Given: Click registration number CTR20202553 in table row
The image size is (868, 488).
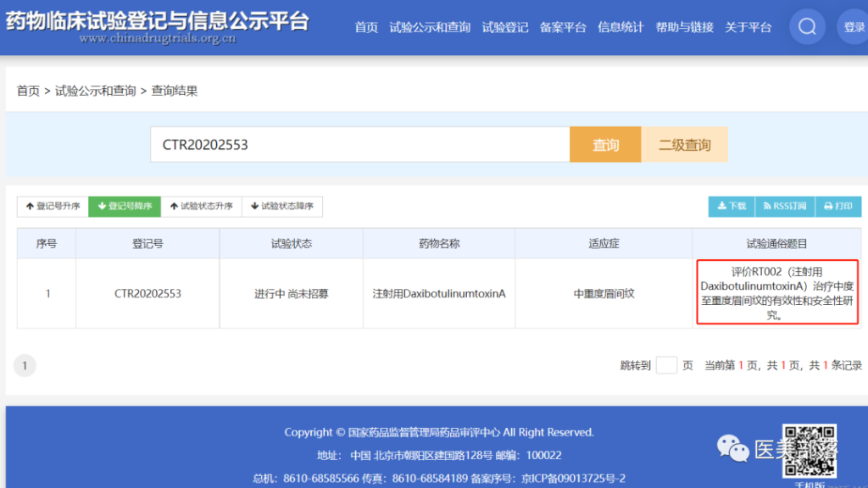Looking at the screenshot, I should coord(147,294).
